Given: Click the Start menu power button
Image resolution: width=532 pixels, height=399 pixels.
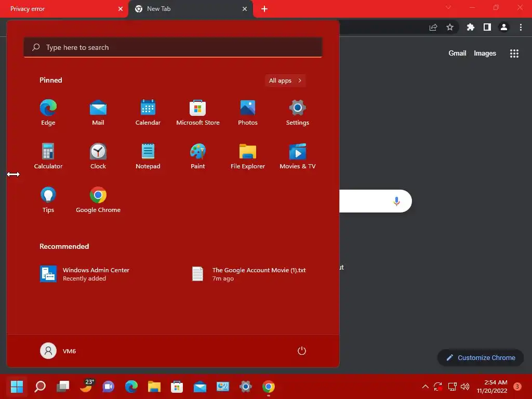Looking at the screenshot, I should [x=302, y=351].
